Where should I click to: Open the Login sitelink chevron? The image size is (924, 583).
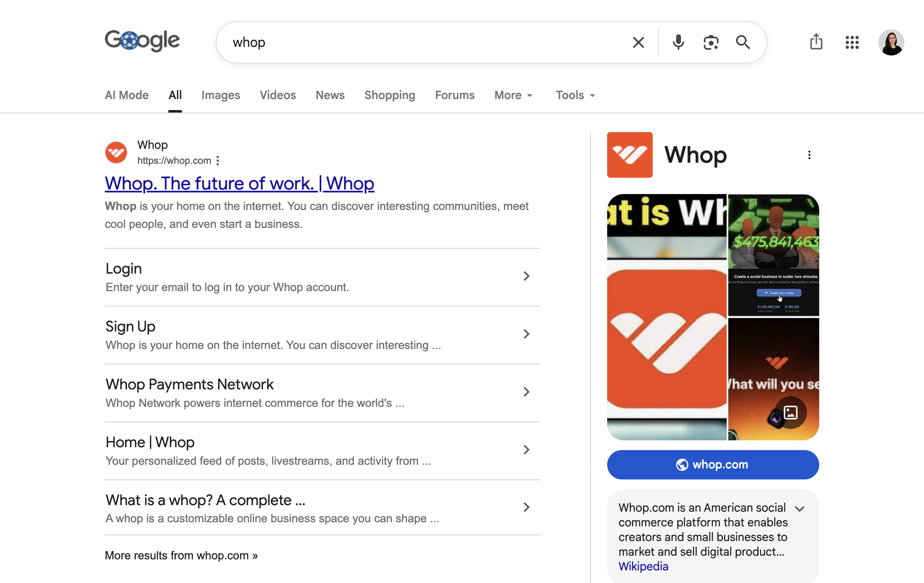(x=526, y=276)
